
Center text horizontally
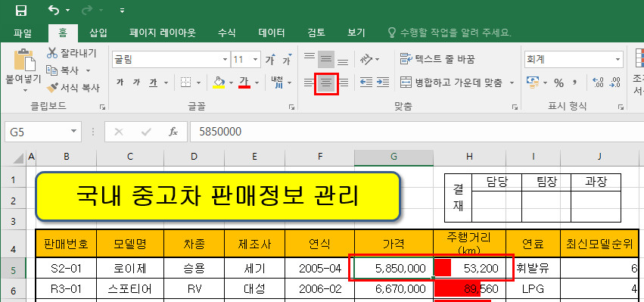(x=326, y=83)
